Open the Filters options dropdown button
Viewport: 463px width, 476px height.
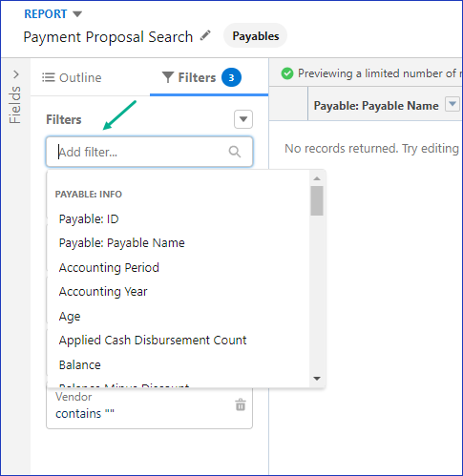(243, 119)
